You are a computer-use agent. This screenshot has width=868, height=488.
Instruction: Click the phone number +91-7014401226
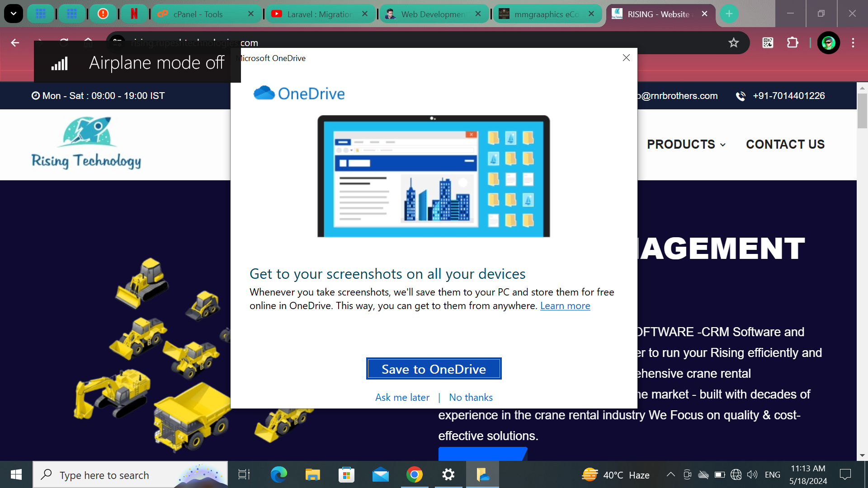(x=788, y=96)
